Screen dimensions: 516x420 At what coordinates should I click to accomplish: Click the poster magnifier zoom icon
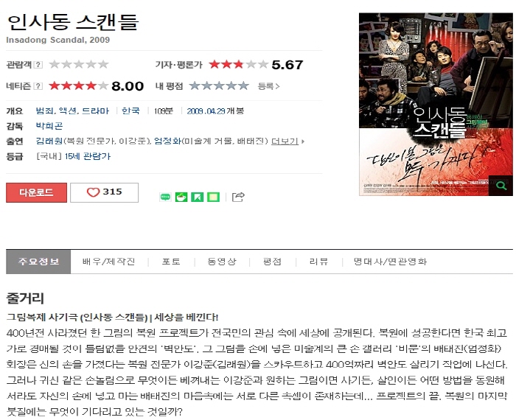[501, 186]
